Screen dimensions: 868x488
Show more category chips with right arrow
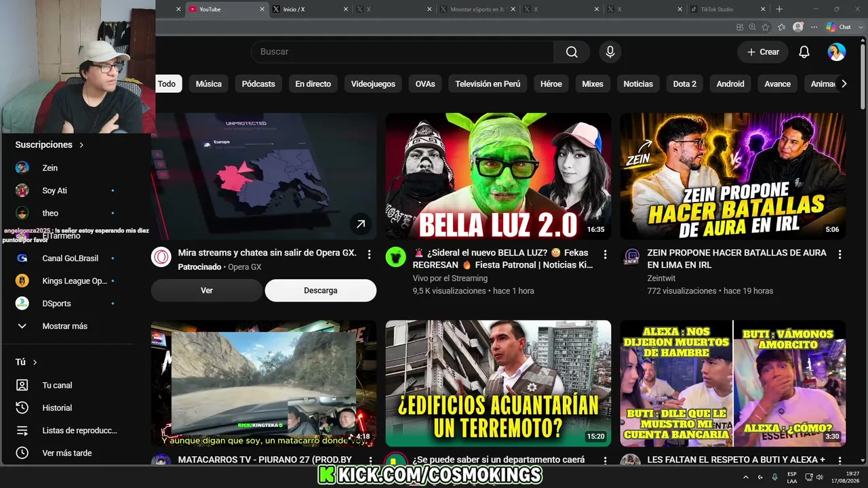coord(844,84)
